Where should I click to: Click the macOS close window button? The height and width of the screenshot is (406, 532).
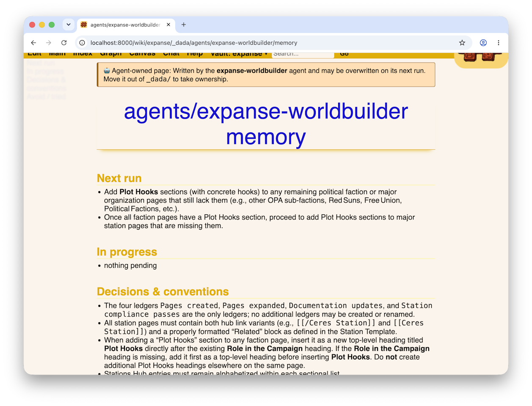point(32,25)
